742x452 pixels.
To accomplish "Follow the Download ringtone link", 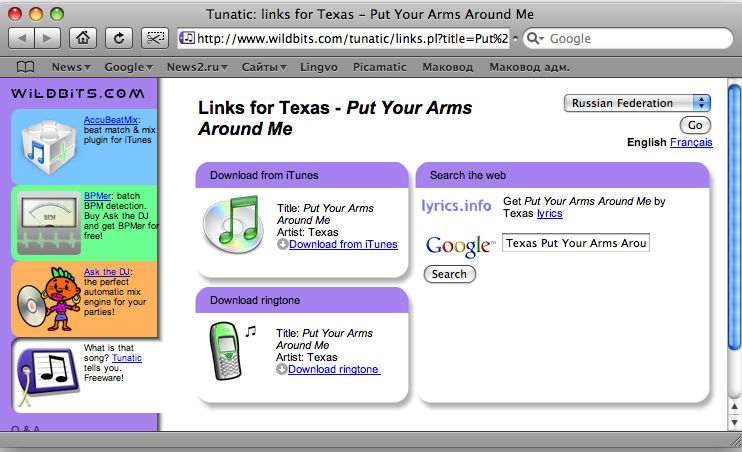I will click(x=334, y=369).
